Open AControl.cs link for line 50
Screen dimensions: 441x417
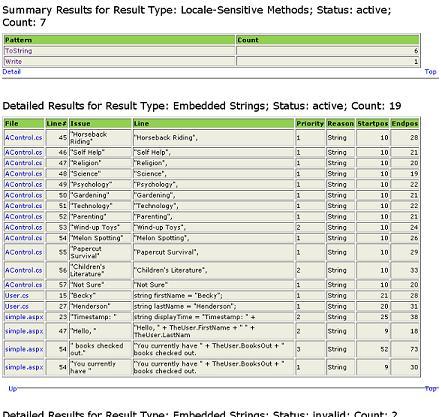pyautogui.click(x=24, y=195)
